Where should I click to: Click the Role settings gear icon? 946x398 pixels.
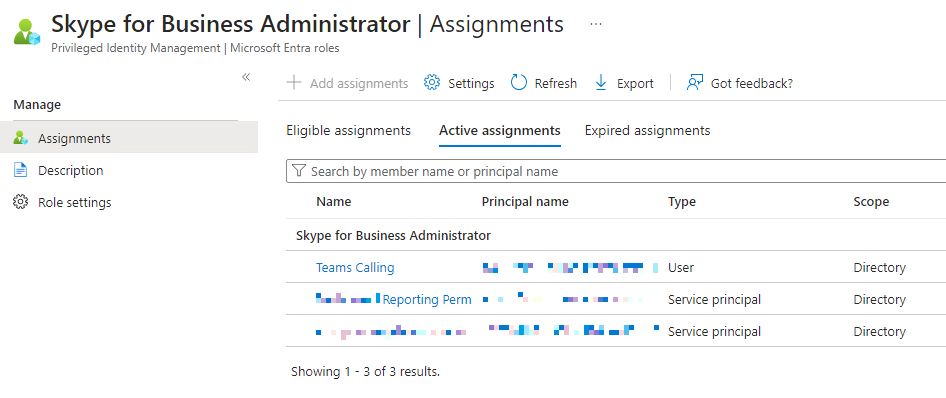[21, 202]
